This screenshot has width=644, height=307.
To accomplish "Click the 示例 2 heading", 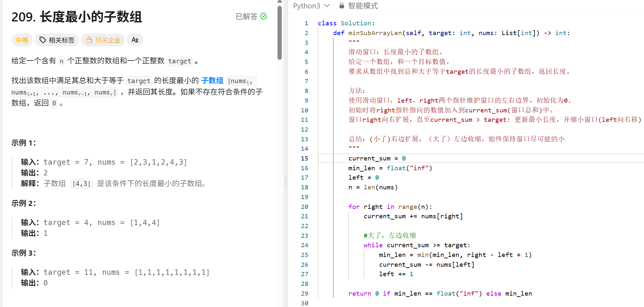I will 24,203.
